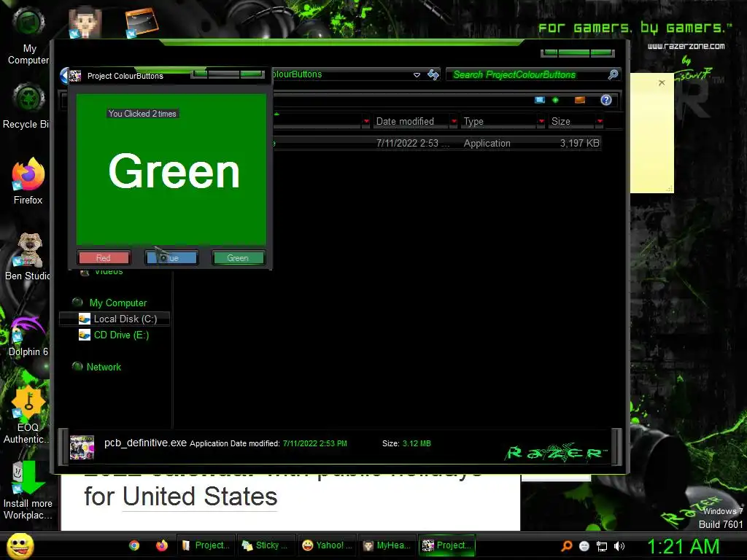747x560 pixels.
Task: Open Explorer help question mark icon
Action: point(606,100)
